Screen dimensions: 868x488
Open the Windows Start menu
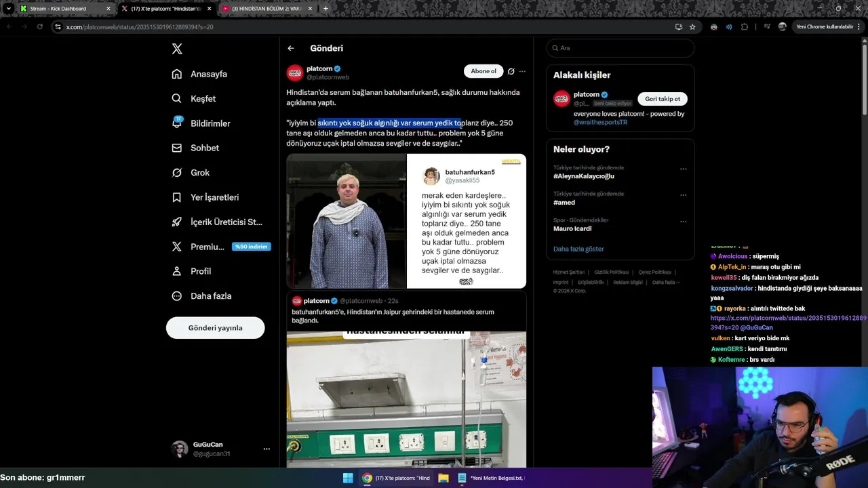(x=348, y=478)
